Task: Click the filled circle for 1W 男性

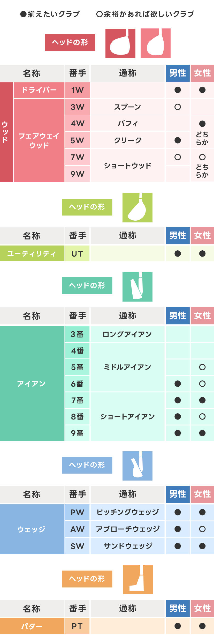Action: tap(178, 90)
